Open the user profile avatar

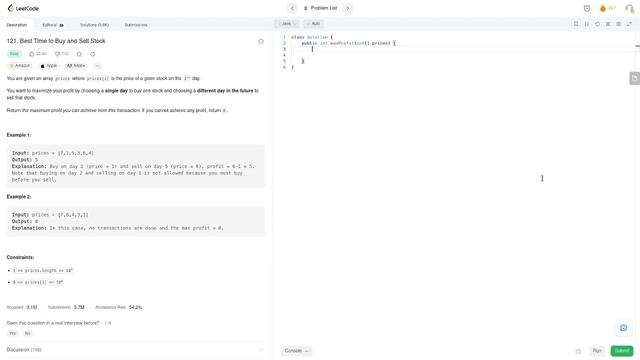pyautogui.click(x=629, y=8)
